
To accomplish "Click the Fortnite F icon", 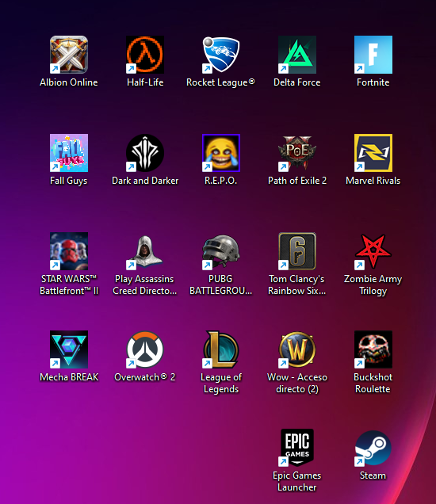I will coord(373,55).
